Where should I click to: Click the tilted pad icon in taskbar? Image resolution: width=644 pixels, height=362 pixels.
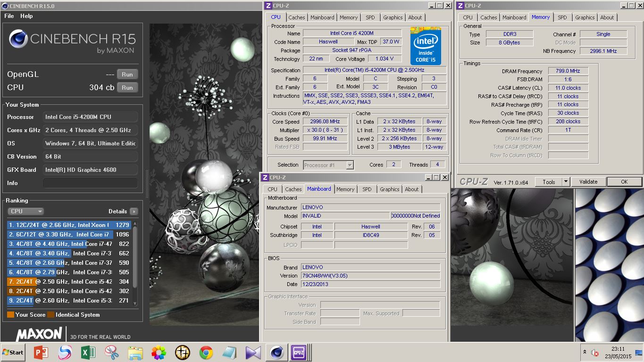tap(230, 353)
